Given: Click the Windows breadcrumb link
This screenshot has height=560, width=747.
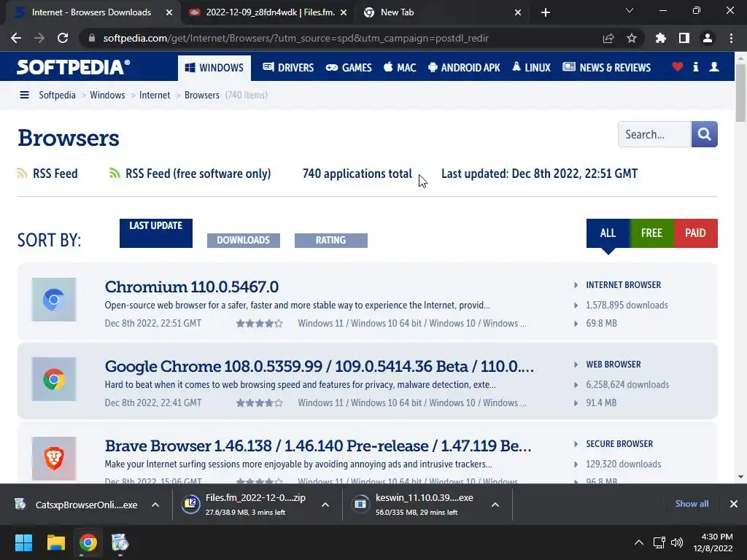Looking at the screenshot, I should [107, 95].
